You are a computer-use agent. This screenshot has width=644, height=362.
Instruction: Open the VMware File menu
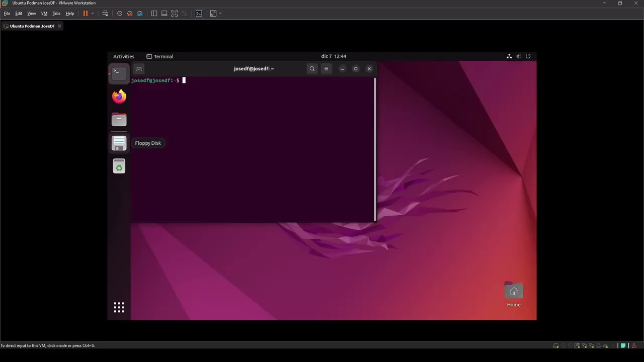point(7,14)
